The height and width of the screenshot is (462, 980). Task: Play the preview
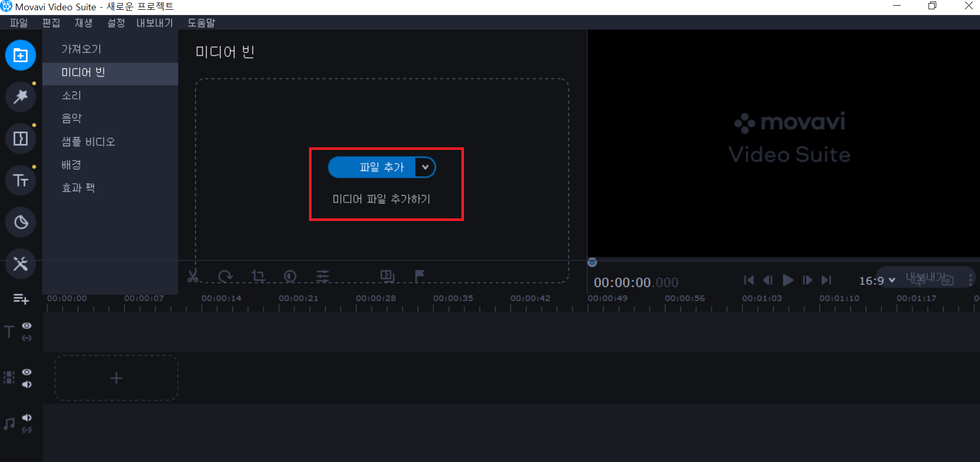(x=787, y=280)
